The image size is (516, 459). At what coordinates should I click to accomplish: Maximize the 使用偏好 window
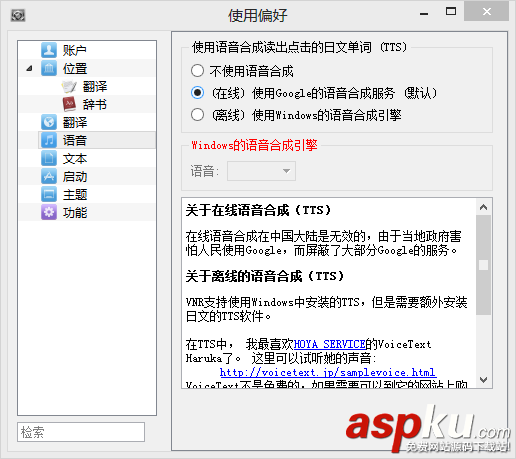(x=451, y=12)
